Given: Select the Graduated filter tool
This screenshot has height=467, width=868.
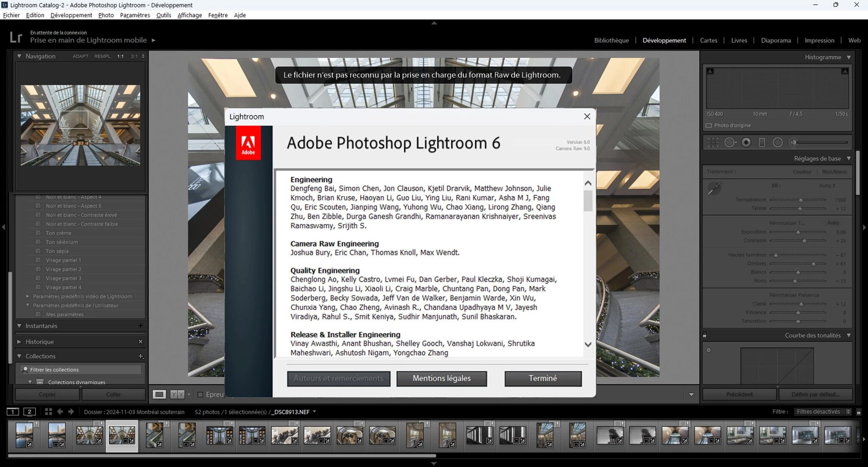Looking at the screenshot, I should 762,143.
